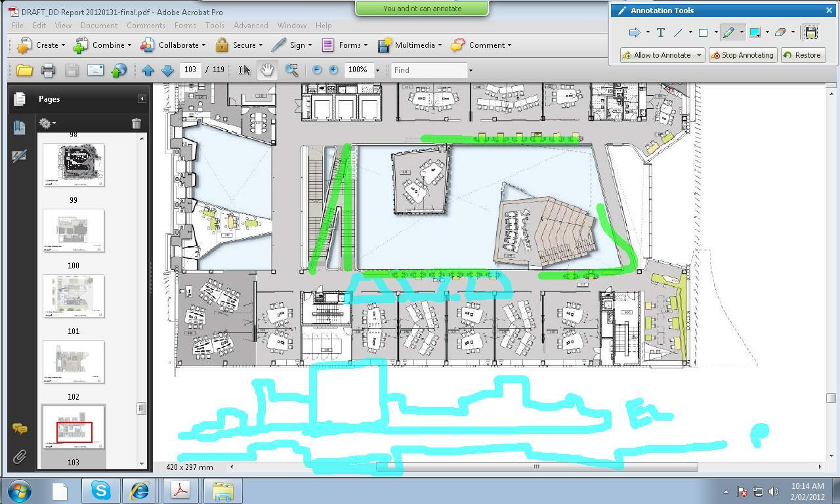Image resolution: width=840 pixels, height=504 pixels.
Task: Toggle the Comments panel speech bubble icon
Action: tap(20, 429)
